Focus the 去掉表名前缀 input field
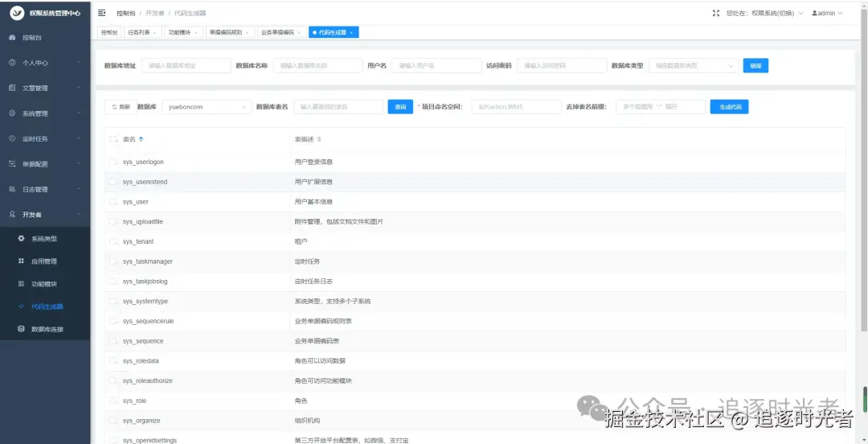Viewport: 868px width, 444px height. (661, 107)
